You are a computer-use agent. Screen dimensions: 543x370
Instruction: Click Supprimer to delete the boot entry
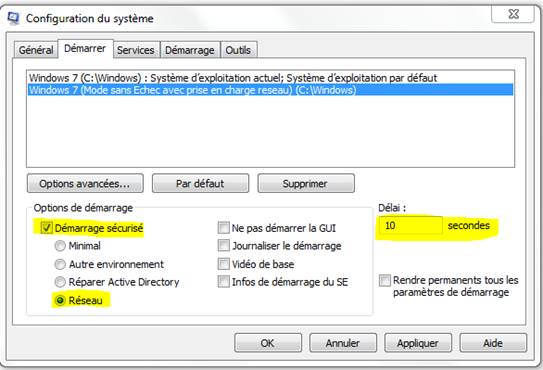tap(306, 183)
